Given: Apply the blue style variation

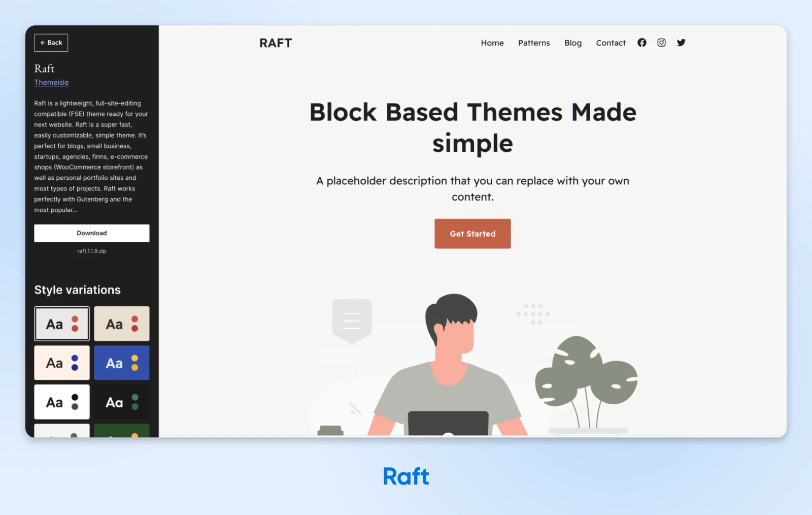Looking at the screenshot, I should coord(122,363).
